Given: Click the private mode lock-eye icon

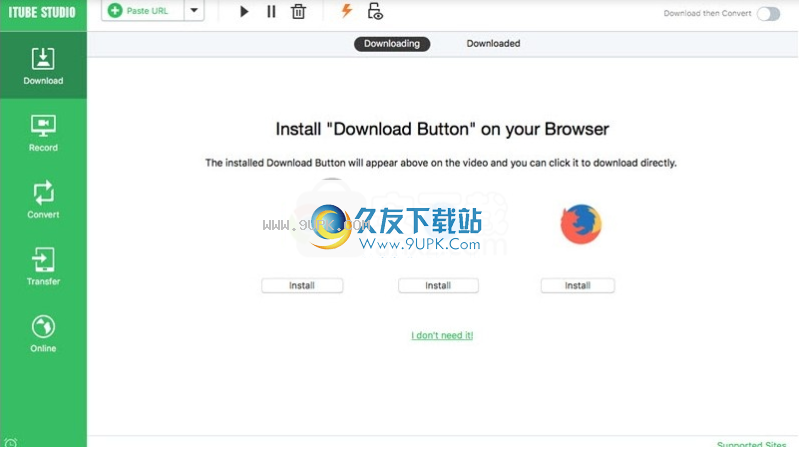Looking at the screenshot, I should click(375, 11).
